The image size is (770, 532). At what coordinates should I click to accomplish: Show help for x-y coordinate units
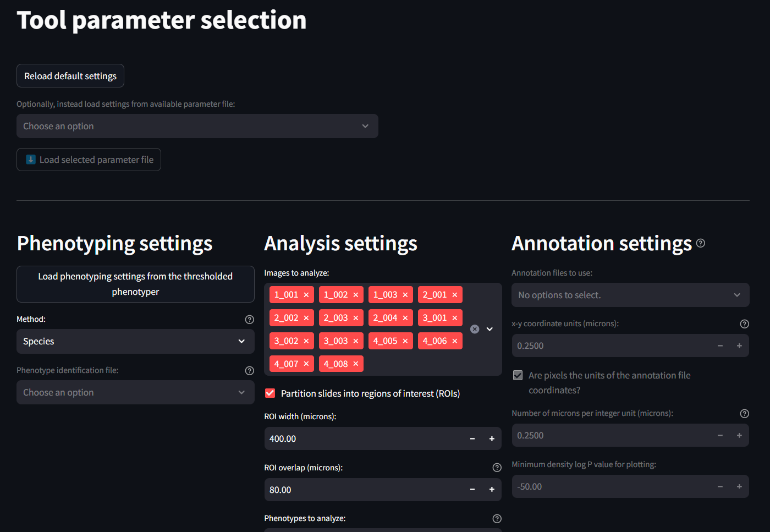pyautogui.click(x=744, y=324)
